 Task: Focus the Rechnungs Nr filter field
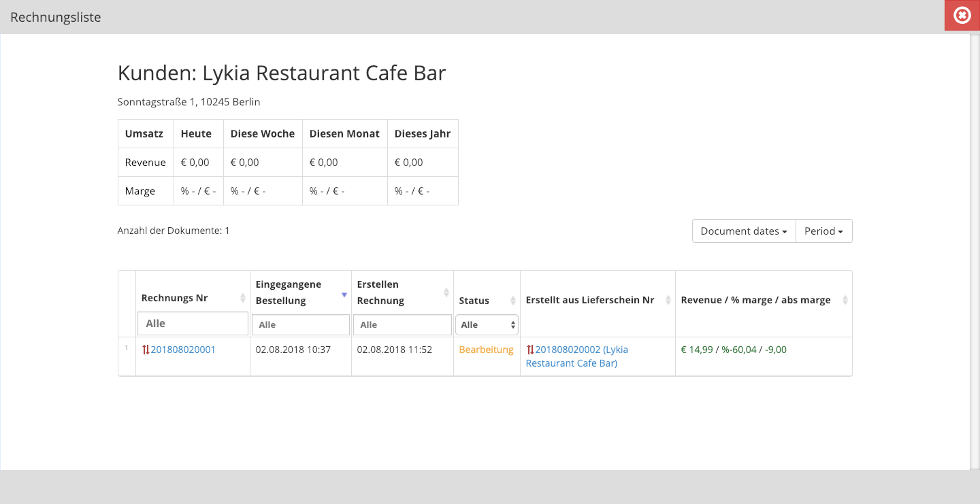[x=193, y=324]
